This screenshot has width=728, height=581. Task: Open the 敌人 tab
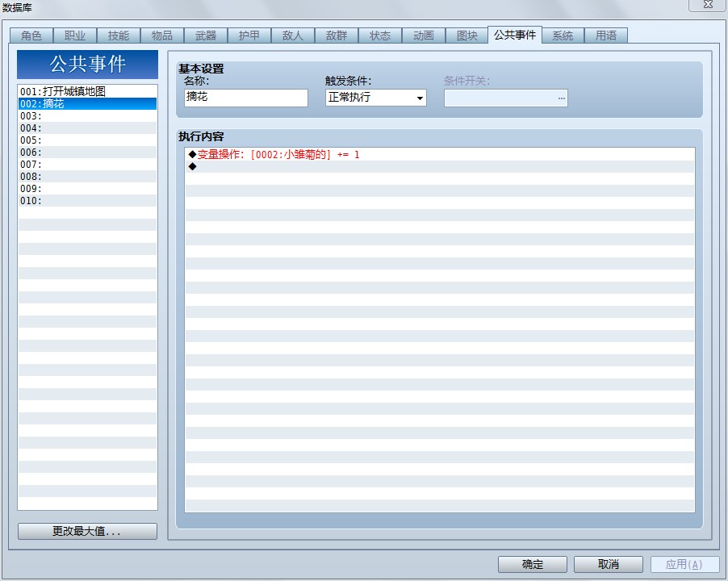[x=293, y=36]
